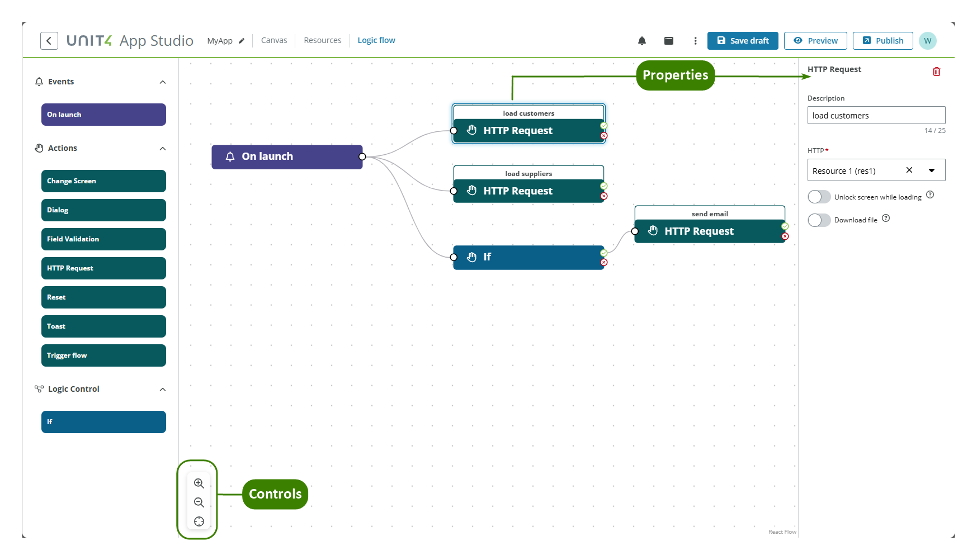Delete the HTTP Request via the trash icon

coord(937,71)
